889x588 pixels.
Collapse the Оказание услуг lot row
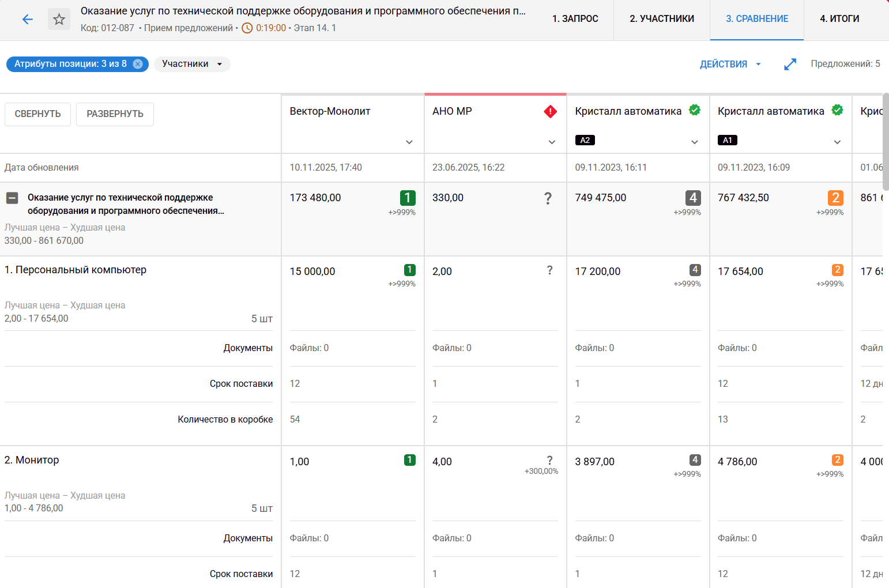pos(12,198)
